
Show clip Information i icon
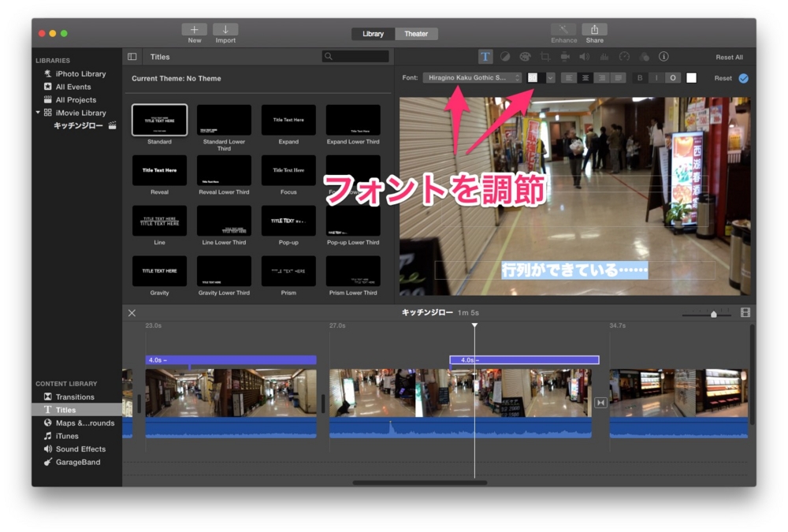click(663, 57)
